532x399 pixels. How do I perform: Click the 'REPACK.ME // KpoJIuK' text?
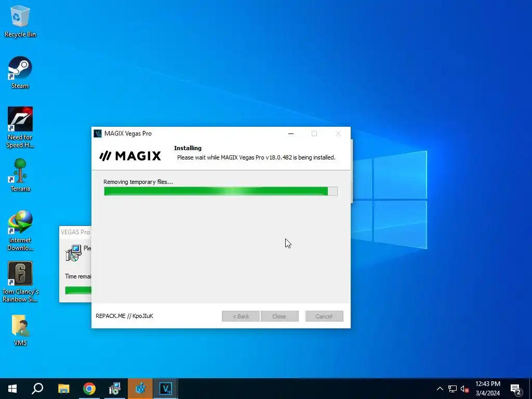point(125,316)
